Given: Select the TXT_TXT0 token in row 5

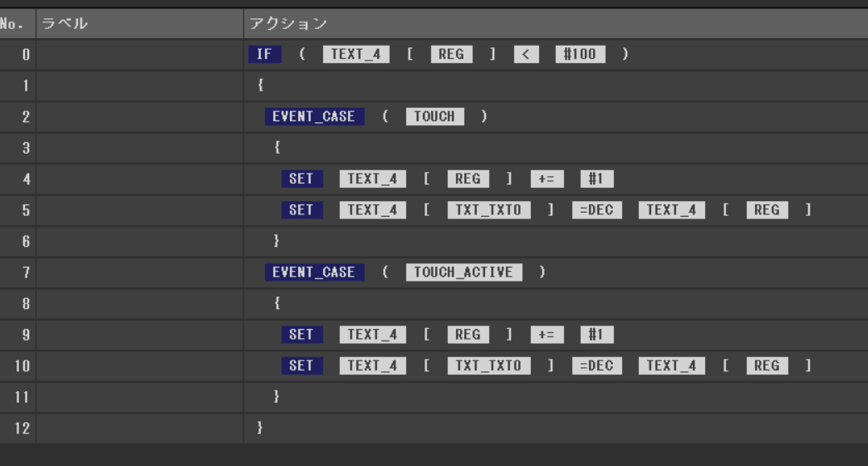Looking at the screenshot, I should point(488,210).
